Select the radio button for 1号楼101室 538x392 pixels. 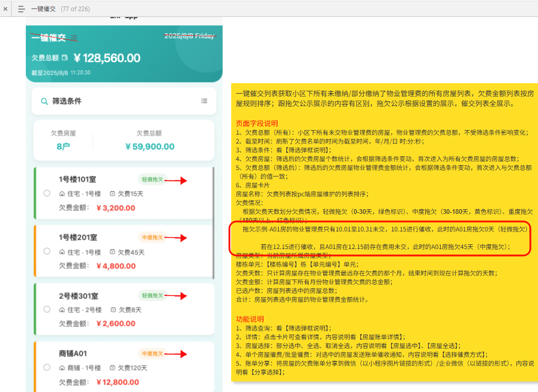(x=47, y=193)
